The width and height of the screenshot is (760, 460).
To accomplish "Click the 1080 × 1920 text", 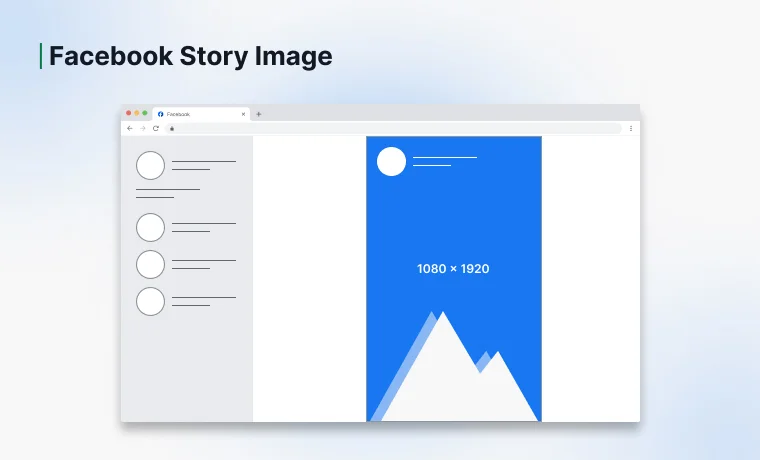I will (x=453, y=269).
